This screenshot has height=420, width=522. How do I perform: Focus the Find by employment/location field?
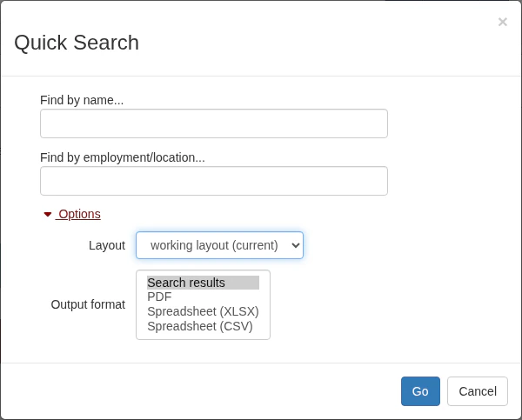(214, 181)
